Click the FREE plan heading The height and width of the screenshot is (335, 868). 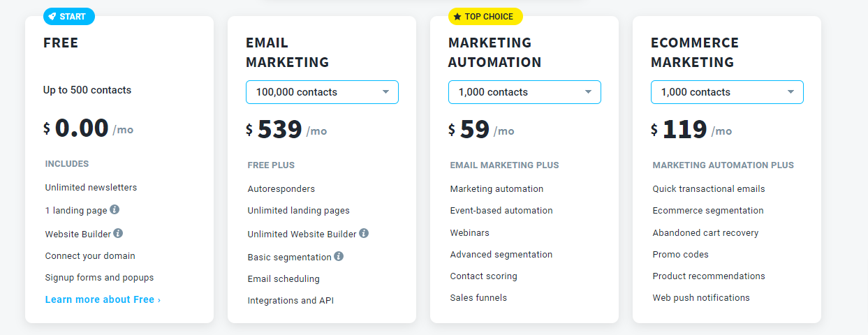(61, 43)
